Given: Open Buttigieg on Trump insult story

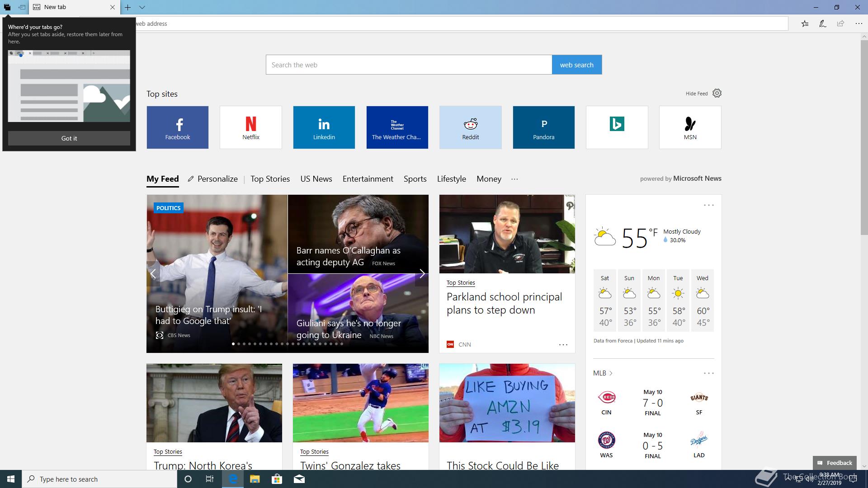Looking at the screenshot, I should pos(217,274).
